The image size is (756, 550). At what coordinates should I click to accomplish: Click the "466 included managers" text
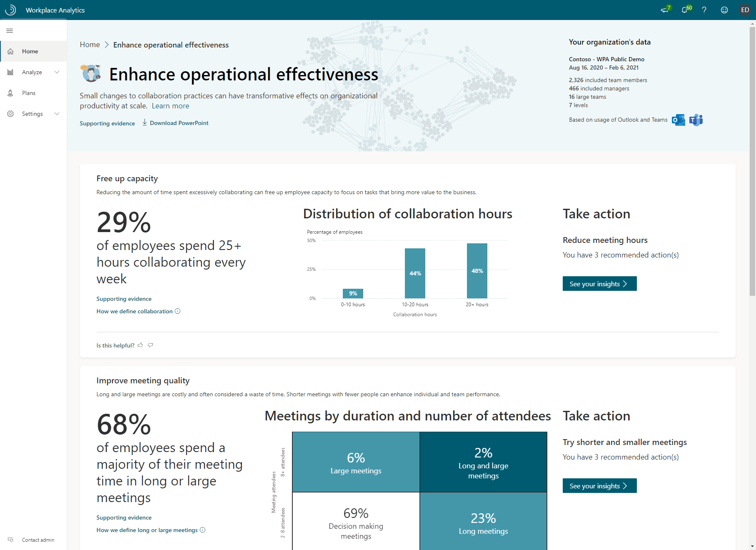[599, 88]
